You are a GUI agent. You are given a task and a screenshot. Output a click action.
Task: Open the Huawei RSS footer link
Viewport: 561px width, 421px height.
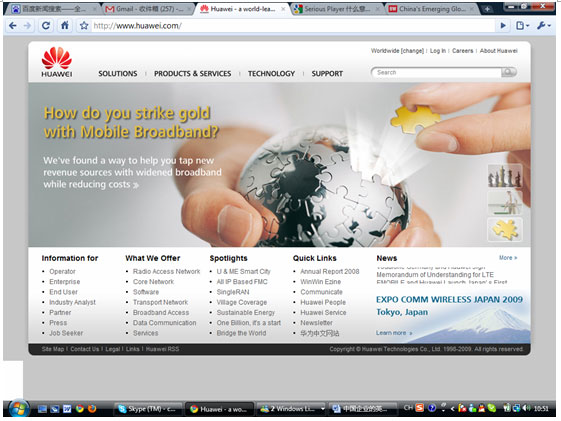click(x=162, y=349)
